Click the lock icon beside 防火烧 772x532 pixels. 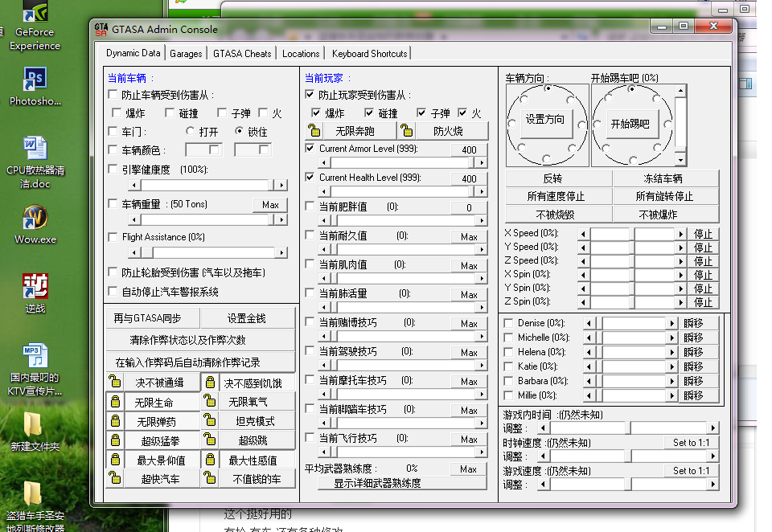click(x=407, y=130)
